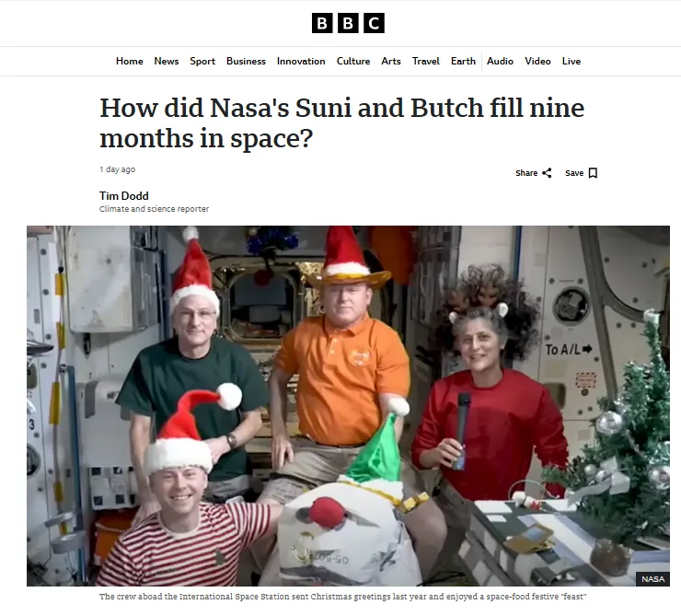681x616 pixels.
Task: Click the Share button text
Action: click(x=526, y=173)
